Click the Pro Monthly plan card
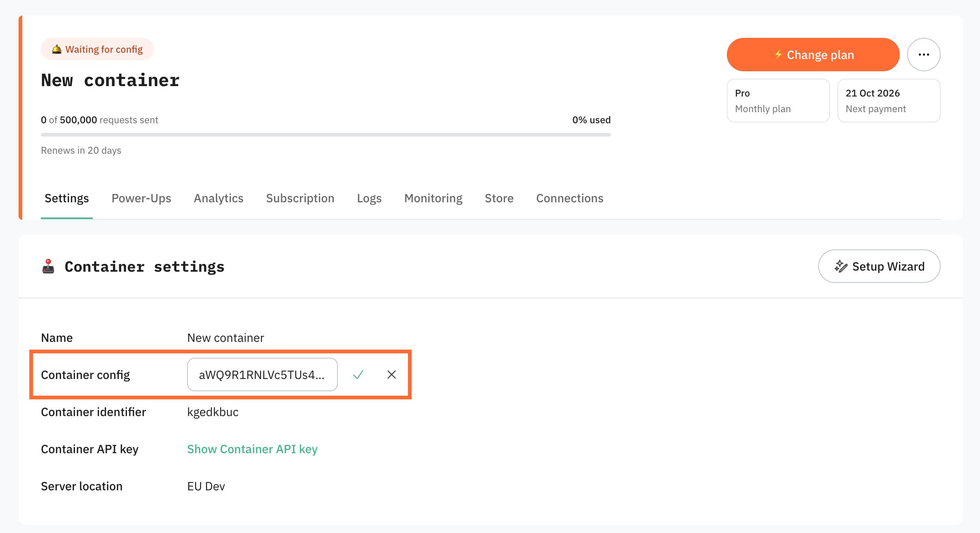 [778, 101]
